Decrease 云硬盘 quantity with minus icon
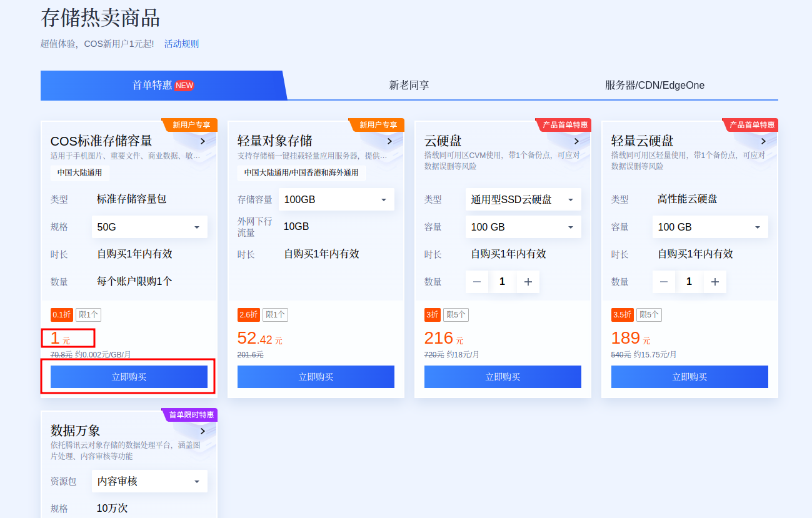The width and height of the screenshot is (812, 518). 477,282
